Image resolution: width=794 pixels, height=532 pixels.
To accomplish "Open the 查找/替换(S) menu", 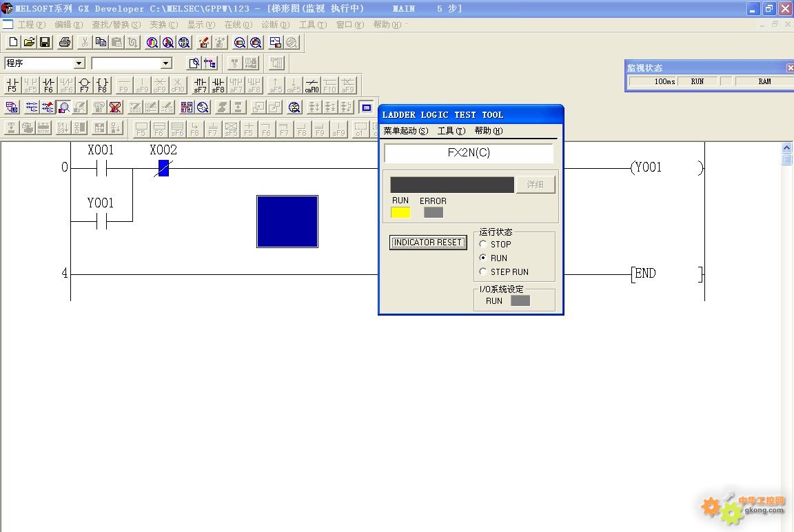I will point(116,24).
